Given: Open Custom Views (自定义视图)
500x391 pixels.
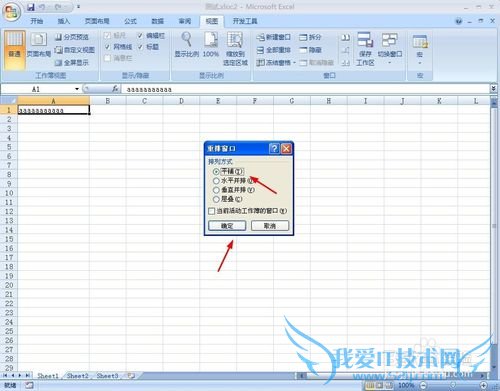Looking at the screenshot, I should [x=75, y=50].
